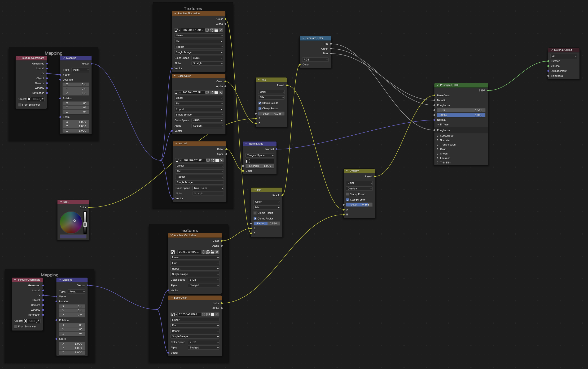The height and width of the screenshot is (369, 588).
Task: Check From Instancer in top Texture Coordinate node
Action: (20, 105)
